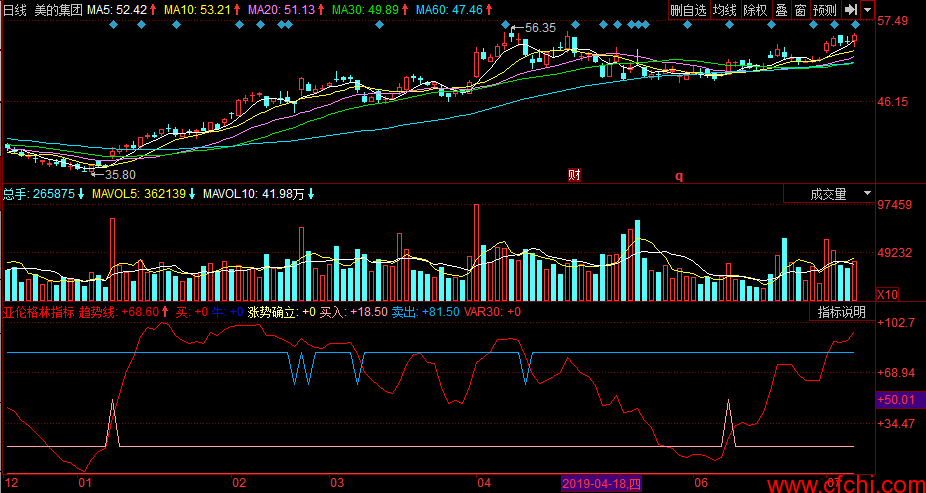Click the 02 month label on time axis
Image resolution: width=926 pixels, height=493 pixels.
pyautogui.click(x=240, y=482)
